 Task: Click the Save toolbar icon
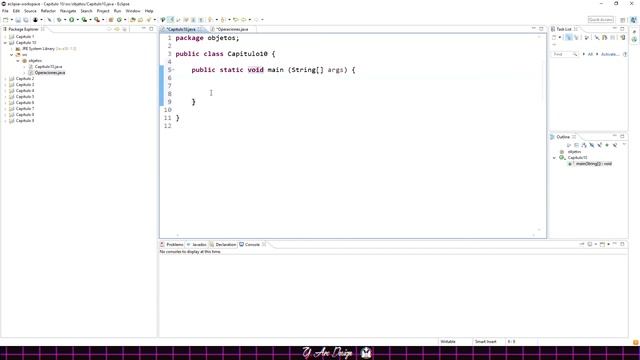(18, 20)
